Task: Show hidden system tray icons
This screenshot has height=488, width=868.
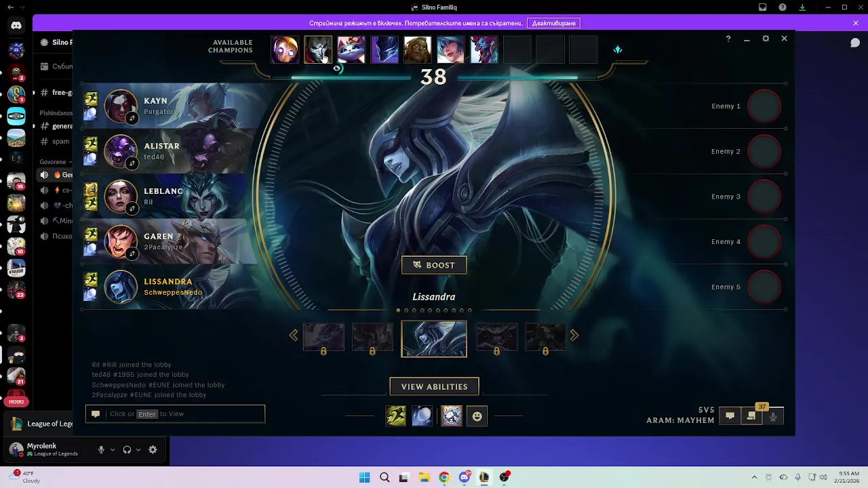Action: pyautogui.click(x=754, y=477)
